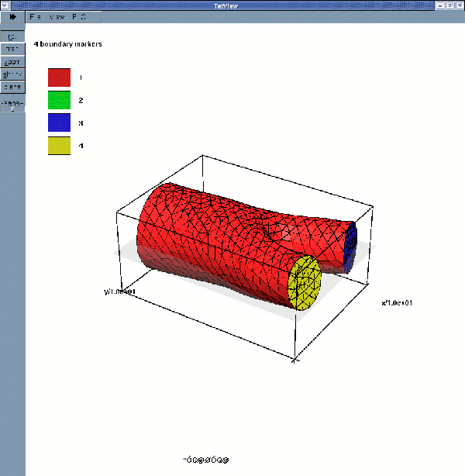Click the yellow boundary marker 4 swatch
Screen dimensions: 465x476
click(59, 146)
